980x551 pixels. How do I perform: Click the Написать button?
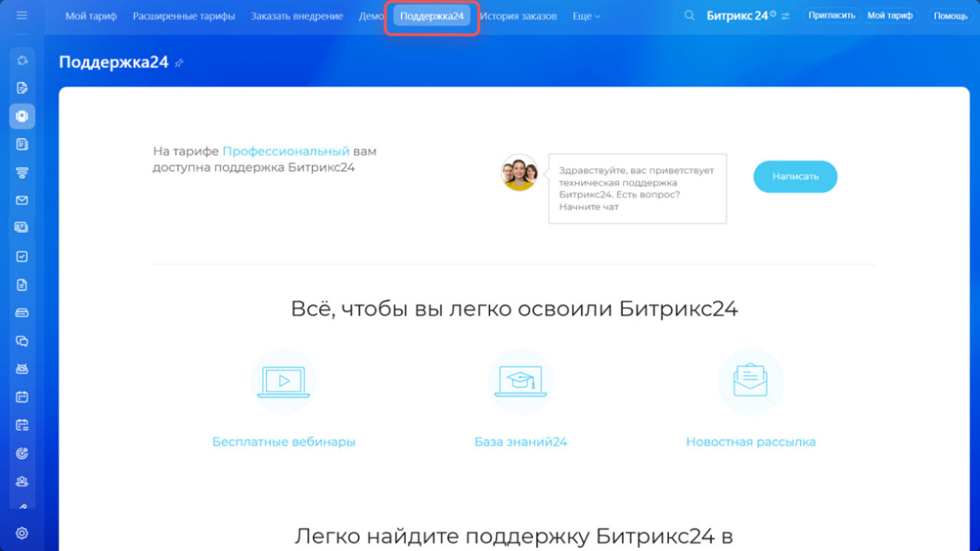click(x=795, y=176)
